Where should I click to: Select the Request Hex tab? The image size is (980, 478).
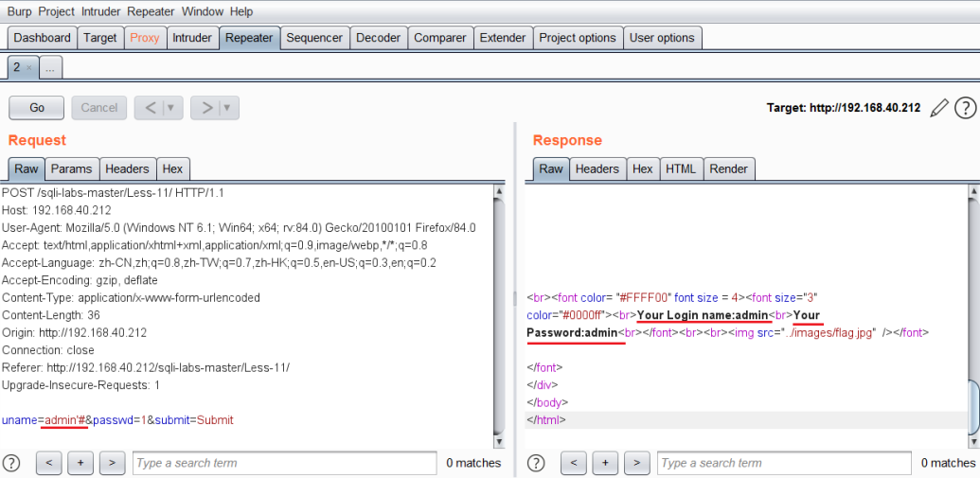point(172,168)
